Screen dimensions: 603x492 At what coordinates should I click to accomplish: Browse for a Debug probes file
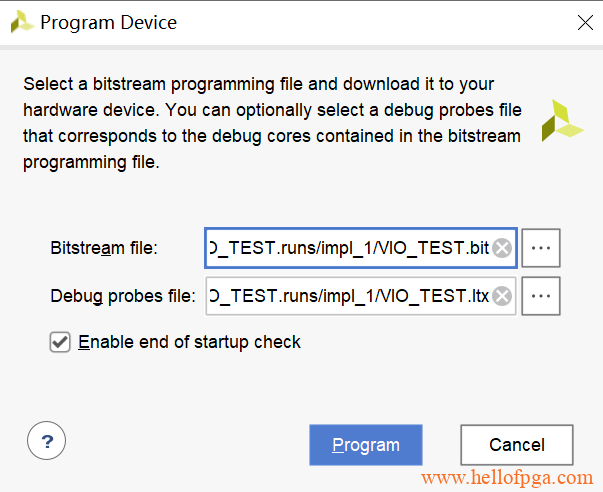[541, 296]
